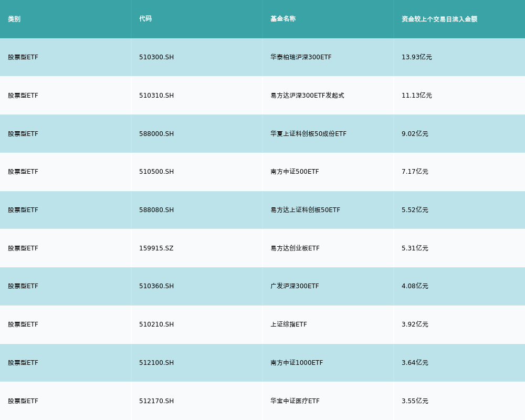Click 股票型ETF in the 512100.SH row
Image resolution: width=525 pixels, height=420 pixels.
(23, 363)
